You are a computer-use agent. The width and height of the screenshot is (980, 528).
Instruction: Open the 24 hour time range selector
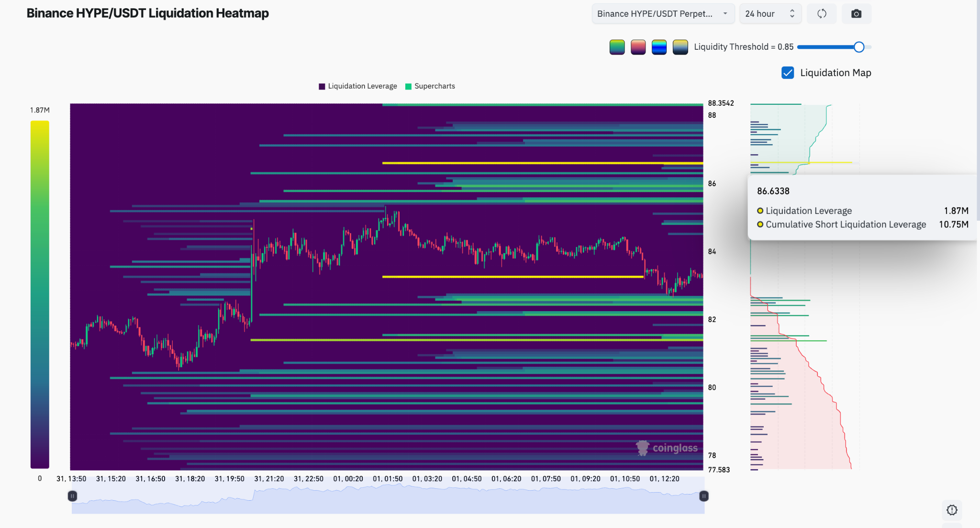coord(770,14)
